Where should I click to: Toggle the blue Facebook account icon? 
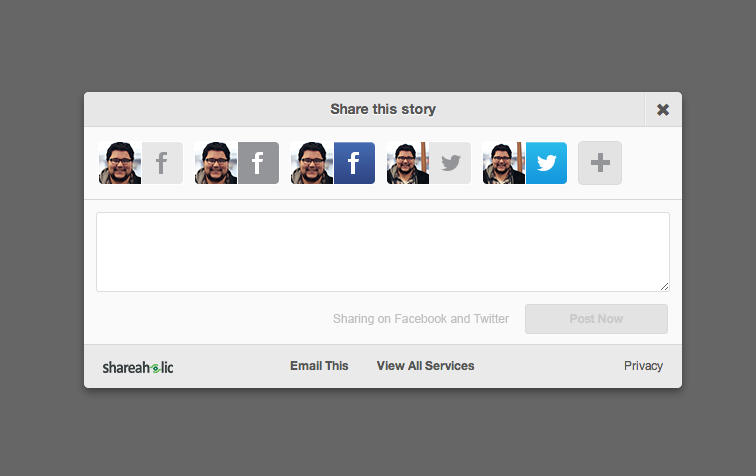pos(354,163)
